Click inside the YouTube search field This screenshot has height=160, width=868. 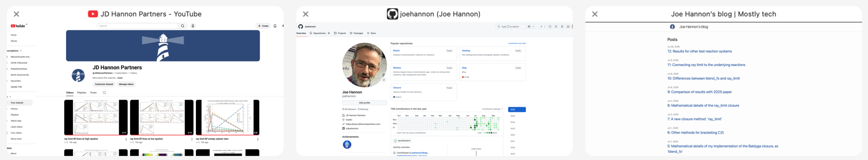pos(137,26)
